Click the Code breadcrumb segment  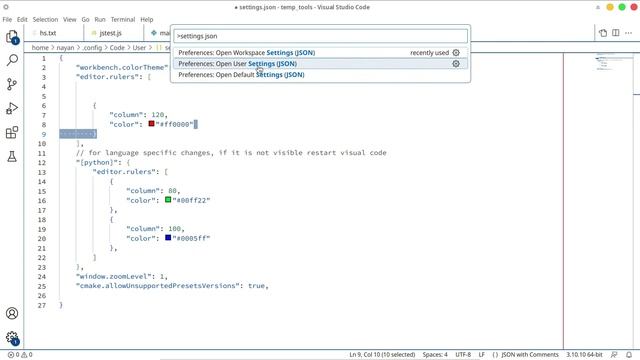(x=117, y=48)
